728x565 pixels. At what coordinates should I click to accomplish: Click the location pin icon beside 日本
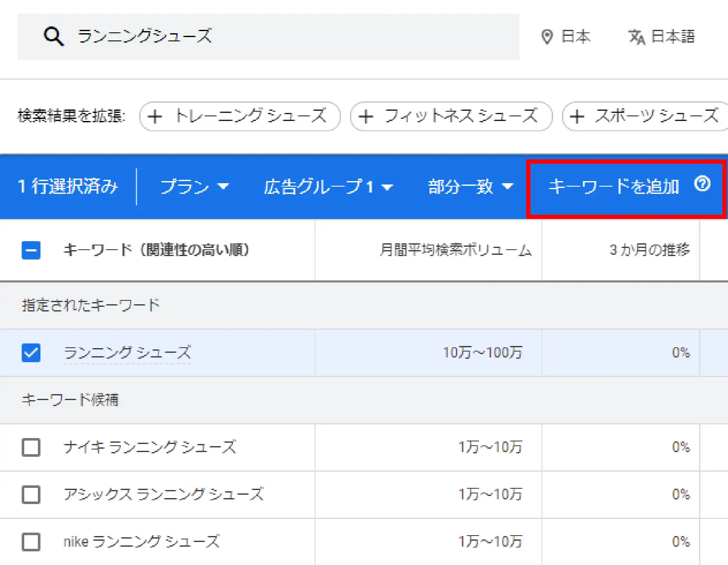547,37
